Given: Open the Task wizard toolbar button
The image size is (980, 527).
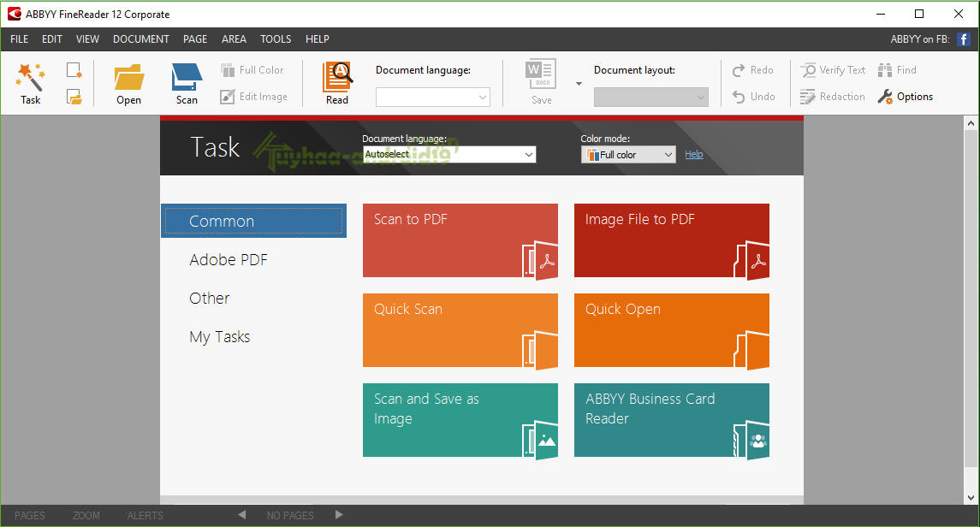Looking at the screenshot, I should pos(30,84).
